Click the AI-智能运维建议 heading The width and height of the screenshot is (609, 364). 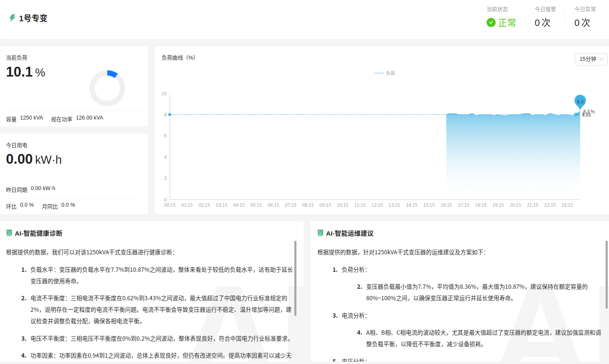350,233
